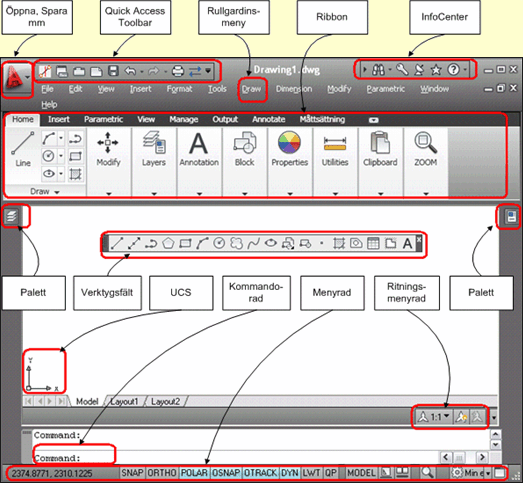Select the Polygon tool in floating Draw toolbar
The width and height of the screenshot is (523, 483).
click(x=168, y=244)
